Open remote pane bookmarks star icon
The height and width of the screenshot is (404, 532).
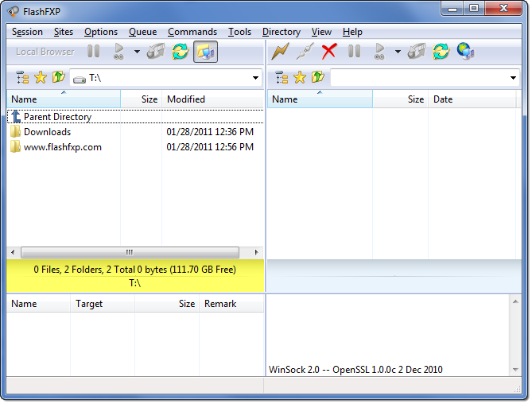coord(300,78)
